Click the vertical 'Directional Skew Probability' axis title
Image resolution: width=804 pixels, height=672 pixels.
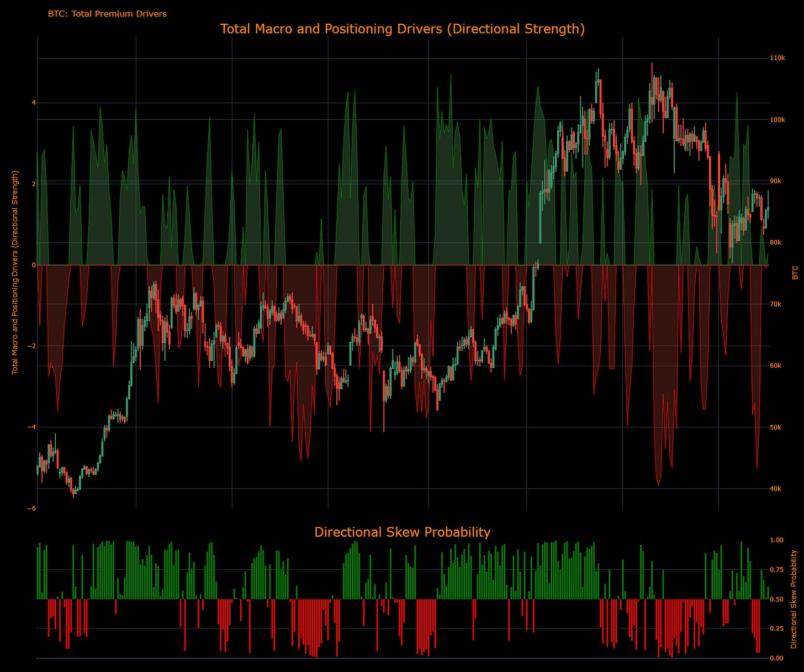pyautogui.click(x=794, y=599)
